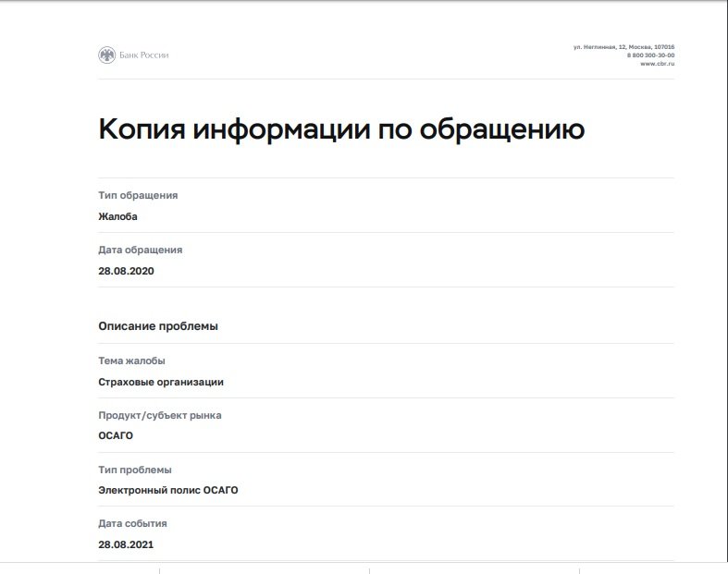Click the title 'Копия информации по обращению'

[341, 129]
